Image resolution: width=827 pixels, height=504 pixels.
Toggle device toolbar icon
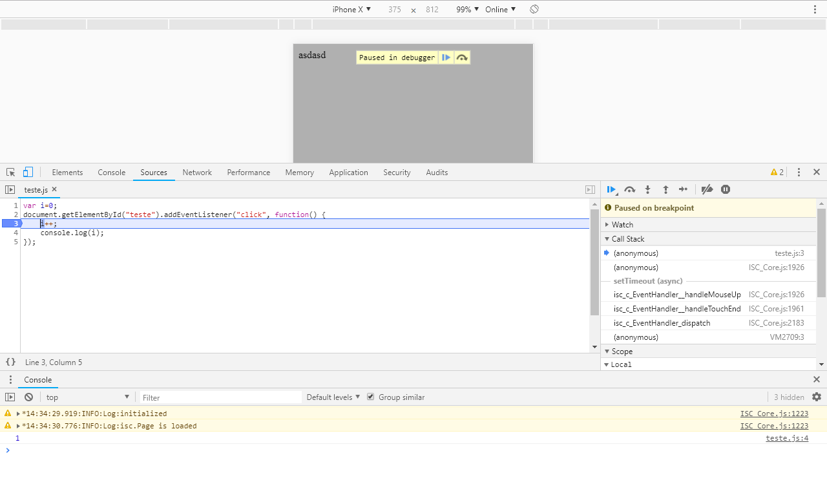pyautogui.click(x=28, y=173)
